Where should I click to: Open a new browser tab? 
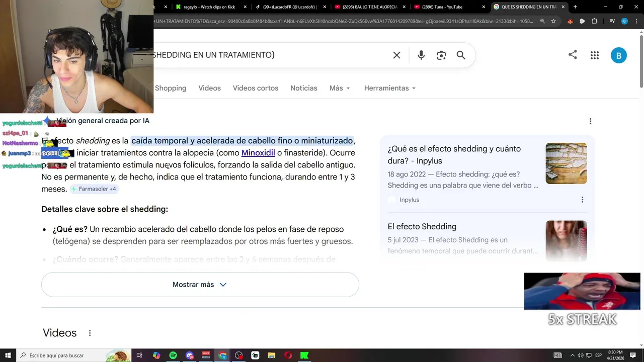click(x=575, y=7)
